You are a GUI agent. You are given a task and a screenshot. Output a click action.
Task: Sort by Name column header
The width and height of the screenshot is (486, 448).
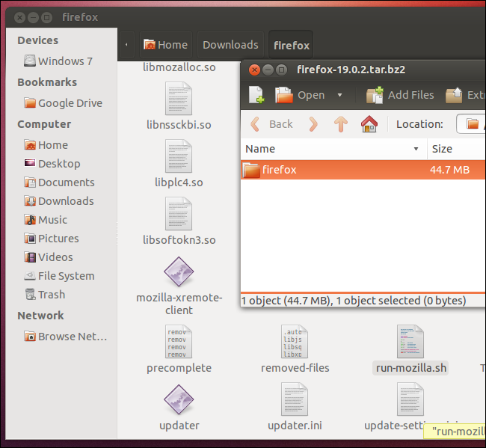pos(333,149)
